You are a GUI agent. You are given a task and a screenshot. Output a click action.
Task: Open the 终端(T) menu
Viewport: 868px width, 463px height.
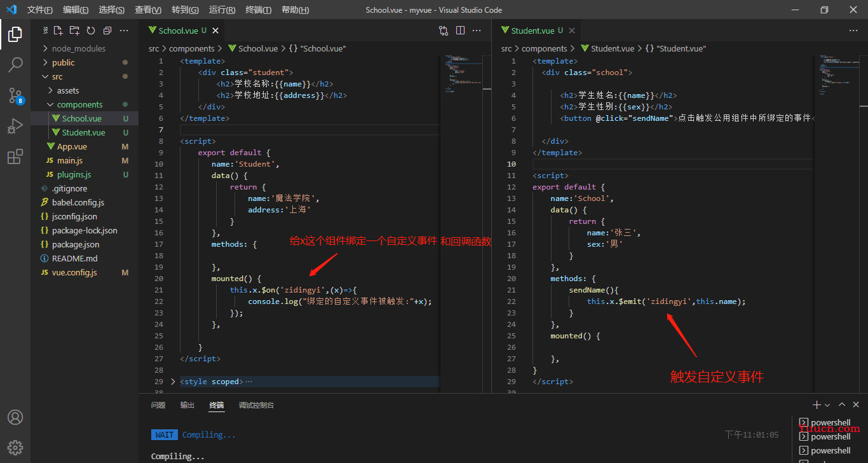(259, 10)
